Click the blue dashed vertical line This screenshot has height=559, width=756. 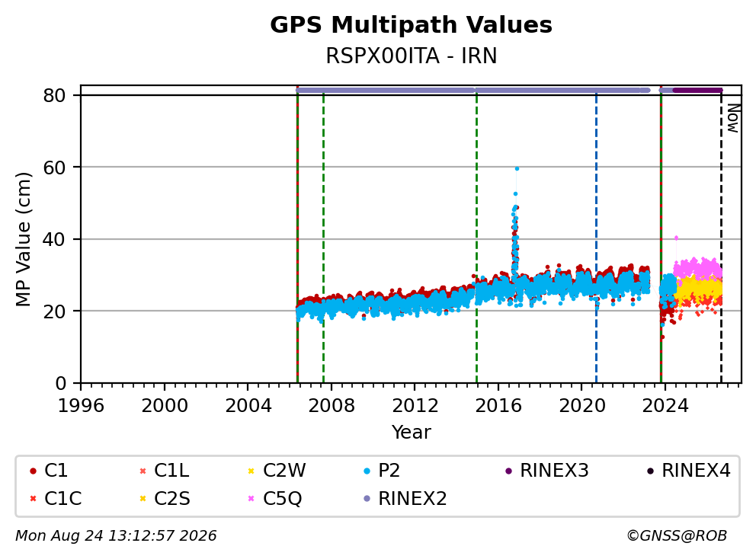click(x=597, y=236)
